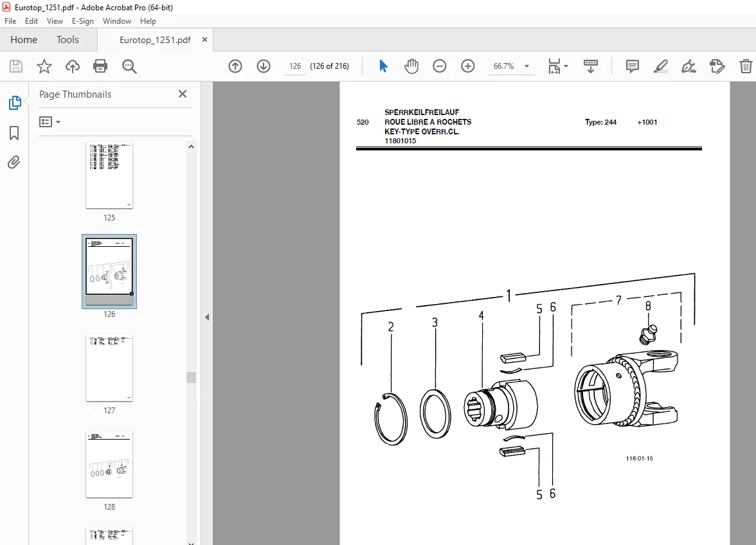Select the page 128 thumbnail
Viewport: 756px width, 545px height.
109,465
